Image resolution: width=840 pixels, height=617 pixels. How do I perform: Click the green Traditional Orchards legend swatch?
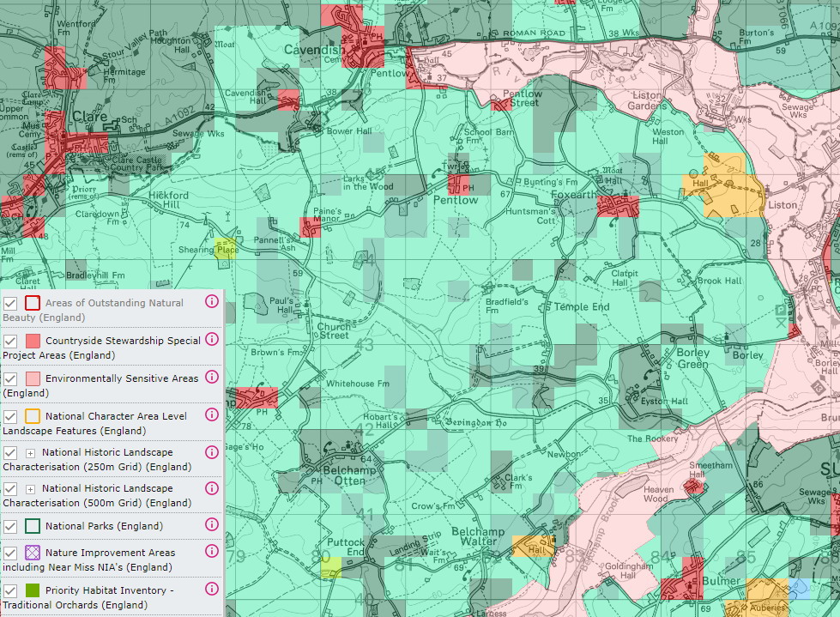tap(33, 590)
